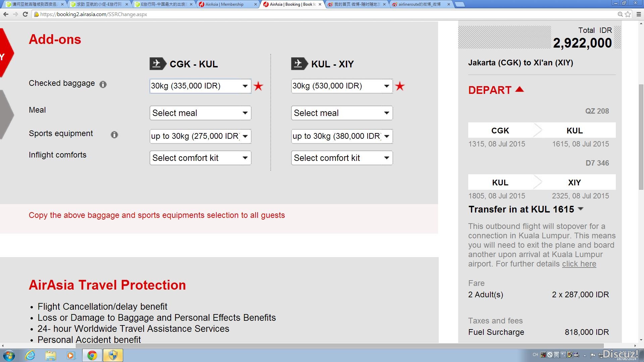This screenshot has height=362, width=644.
Task: Click the Jakarta (CGK) to Xi'an (XIY) heading
Action: tap(521, 63)
